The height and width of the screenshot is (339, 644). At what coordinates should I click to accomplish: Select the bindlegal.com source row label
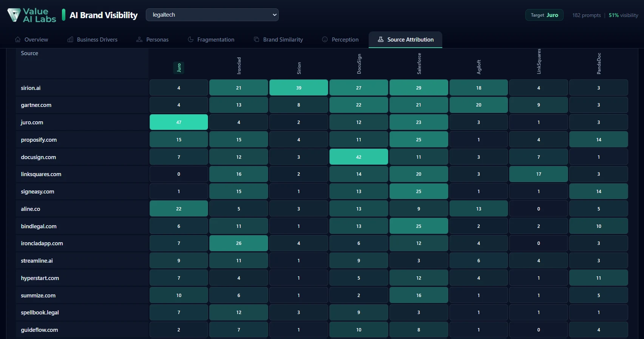point(39,226)
